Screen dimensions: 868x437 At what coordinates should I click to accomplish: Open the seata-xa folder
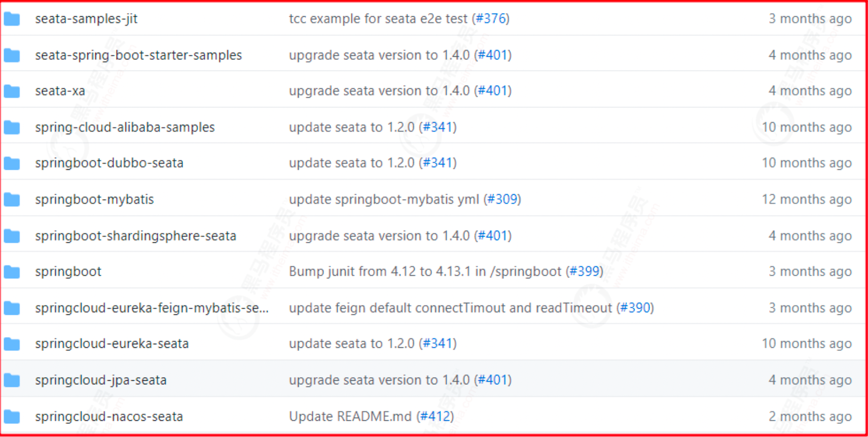point(60,91)
